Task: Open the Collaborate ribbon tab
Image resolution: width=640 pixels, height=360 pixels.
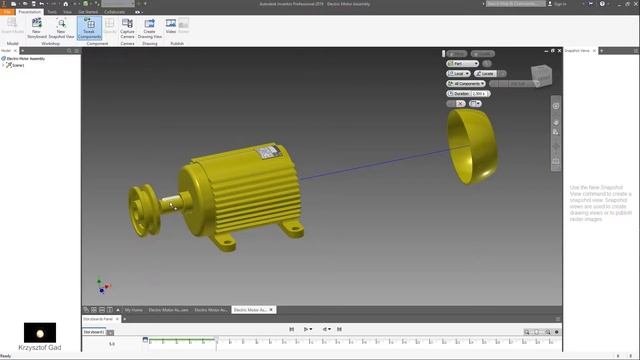Action: pos(114,12)
